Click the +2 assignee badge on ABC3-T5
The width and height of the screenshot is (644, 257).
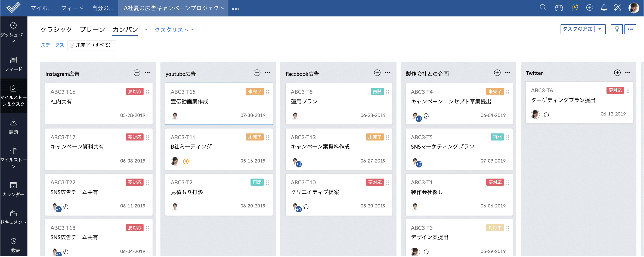419,164
